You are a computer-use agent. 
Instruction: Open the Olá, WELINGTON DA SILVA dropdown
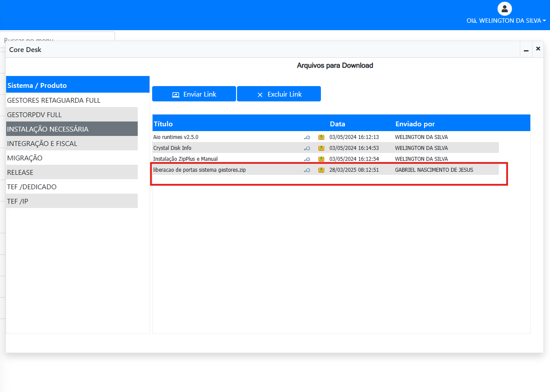pyautogui.click(x=506, y=21)
